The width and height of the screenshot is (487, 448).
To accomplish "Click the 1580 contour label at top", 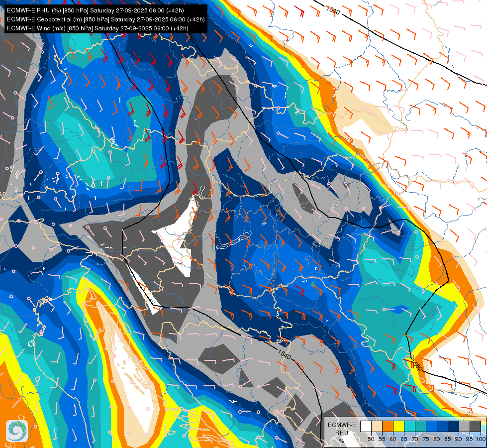I will pyautogui.click(x=333, y=10).
